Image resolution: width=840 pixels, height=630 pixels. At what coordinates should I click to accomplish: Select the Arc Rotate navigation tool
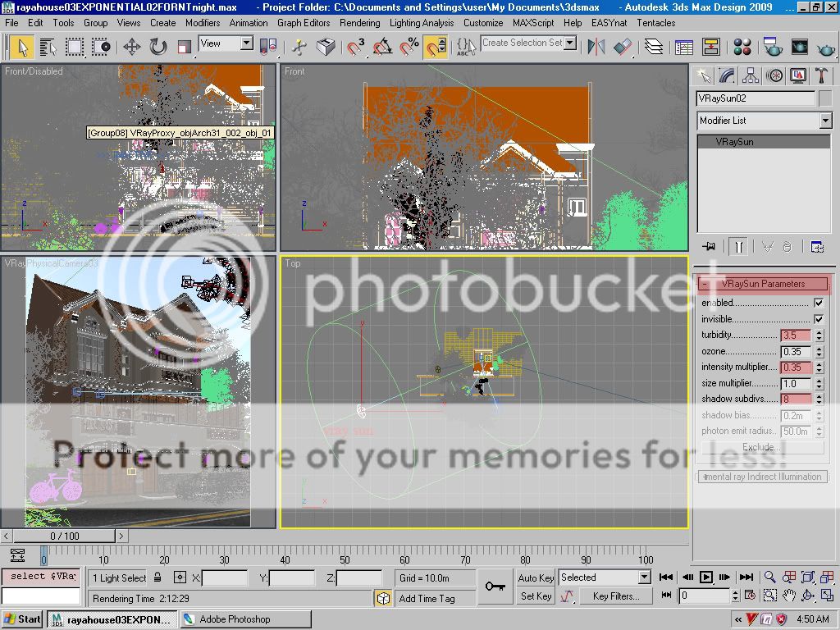pyautogui.click(x=808, y=596)
